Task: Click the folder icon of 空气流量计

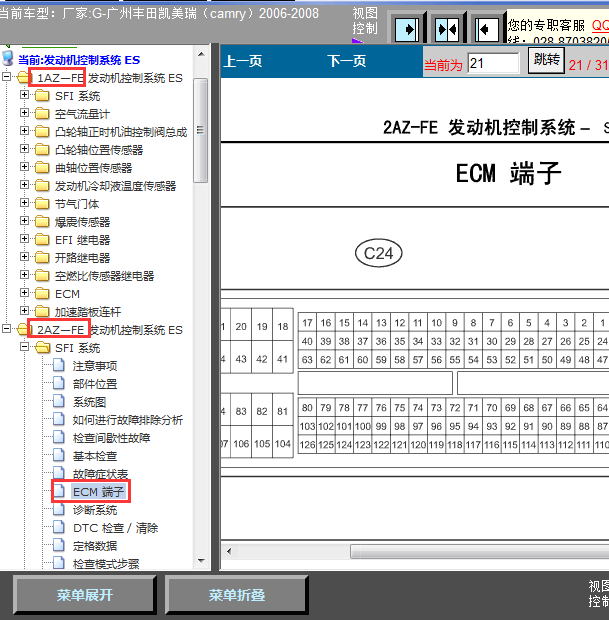Action: 42,113
